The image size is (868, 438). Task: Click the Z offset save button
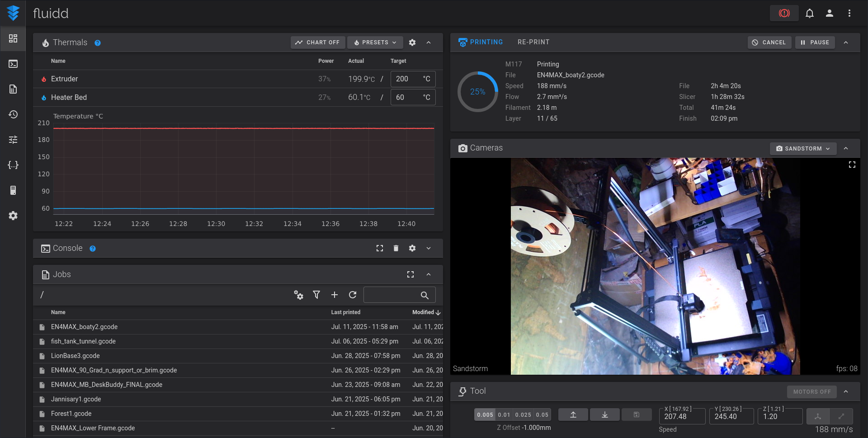(637, 414)
